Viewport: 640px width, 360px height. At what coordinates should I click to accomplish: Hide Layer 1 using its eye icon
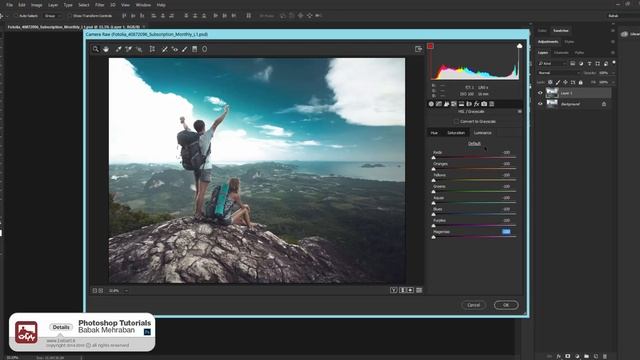[x=540, y=93]
